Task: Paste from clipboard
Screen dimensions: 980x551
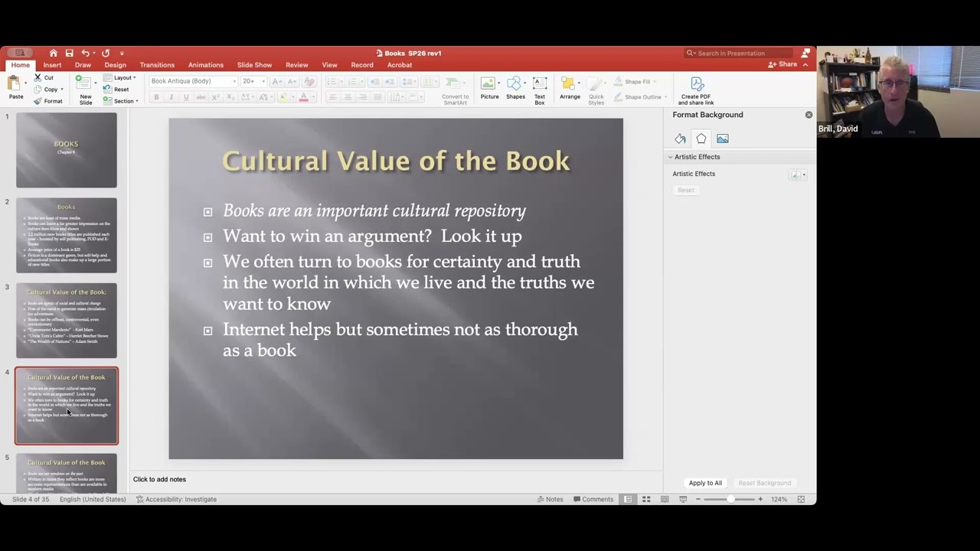Action: (15, 89)
